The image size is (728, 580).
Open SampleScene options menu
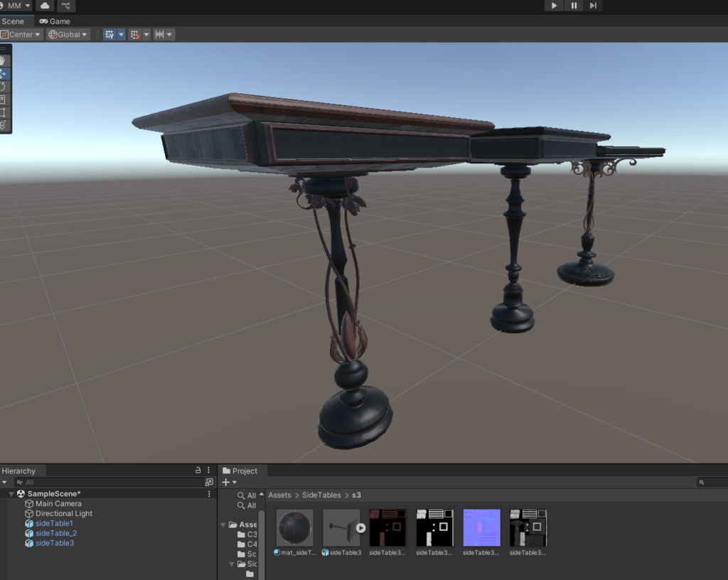(209, 494)
